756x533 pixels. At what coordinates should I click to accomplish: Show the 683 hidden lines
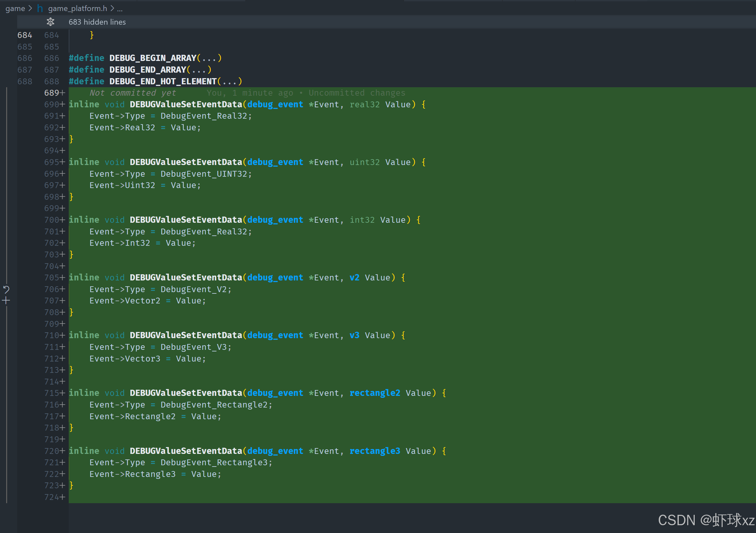[x=97, y=22]
